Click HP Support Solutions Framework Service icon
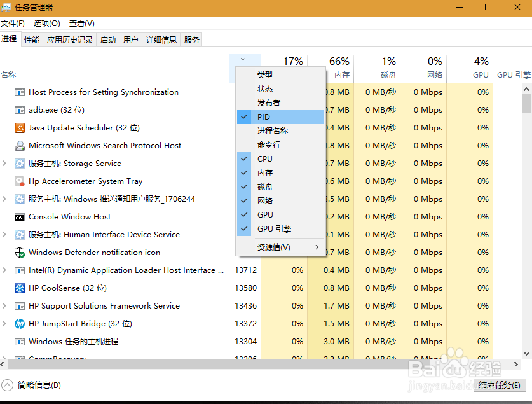The height and width of the screenshot is (404, 532). point(20,306)
